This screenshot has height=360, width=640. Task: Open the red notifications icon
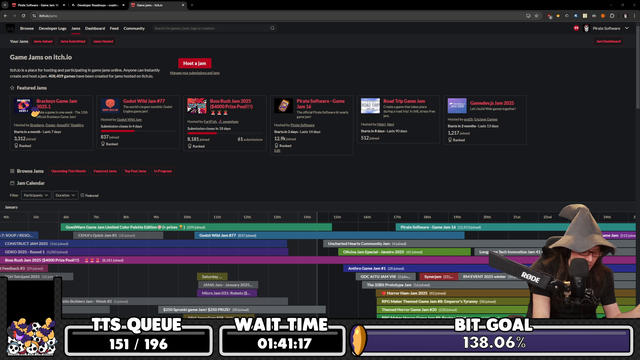(x=576, y=28)
